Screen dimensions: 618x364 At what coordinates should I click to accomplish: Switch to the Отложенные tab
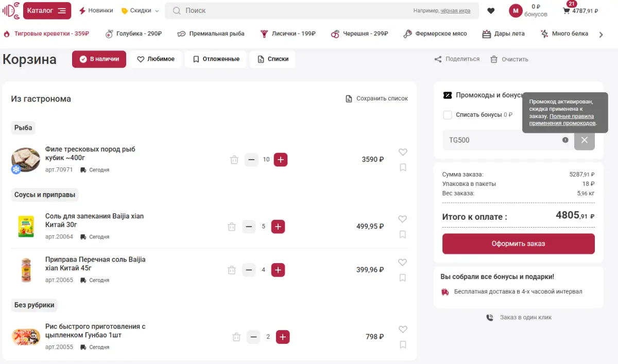click(216, 59)
